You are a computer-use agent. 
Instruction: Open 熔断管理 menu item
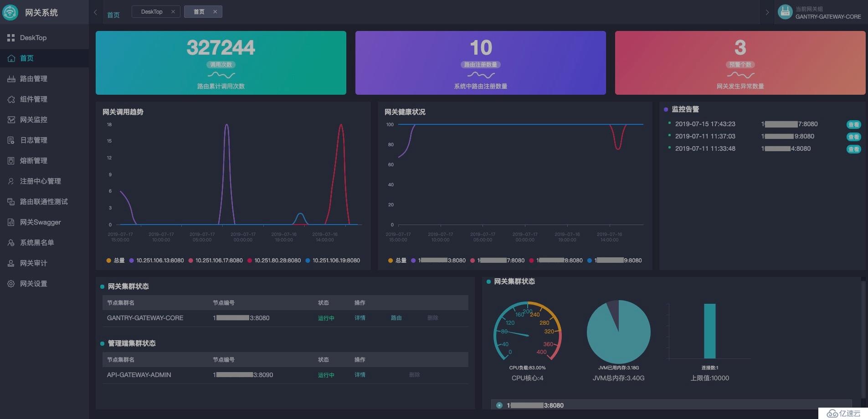[x=44, y=161]
